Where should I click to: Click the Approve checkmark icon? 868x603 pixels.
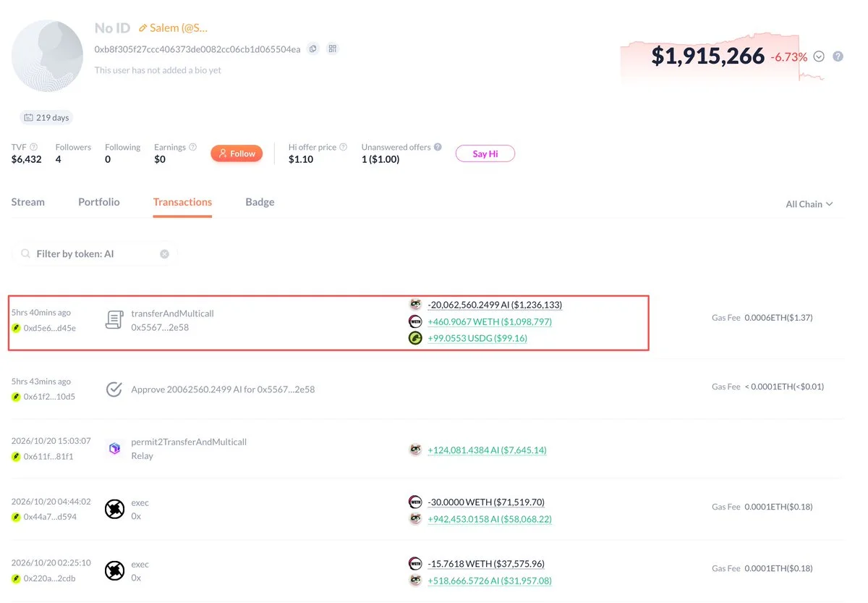114,389
